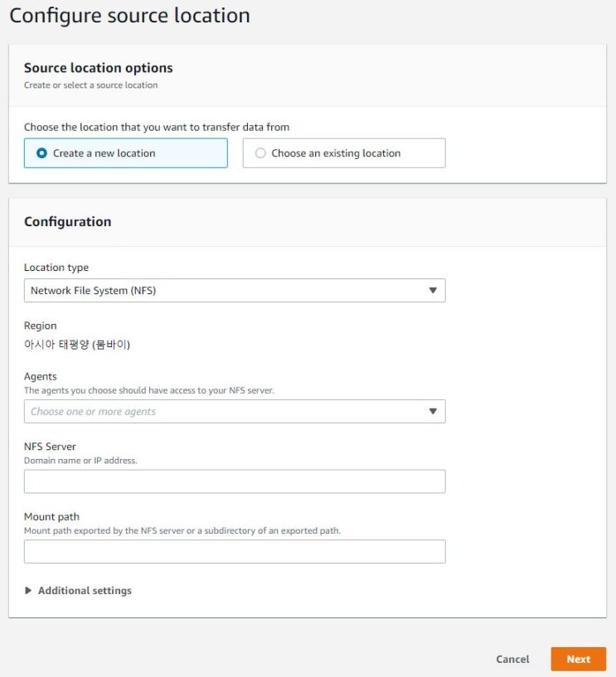Viewport: 616px width, 677px height.
Task: Open the "Choose one or more agents" selector
Action: [235, 411]
